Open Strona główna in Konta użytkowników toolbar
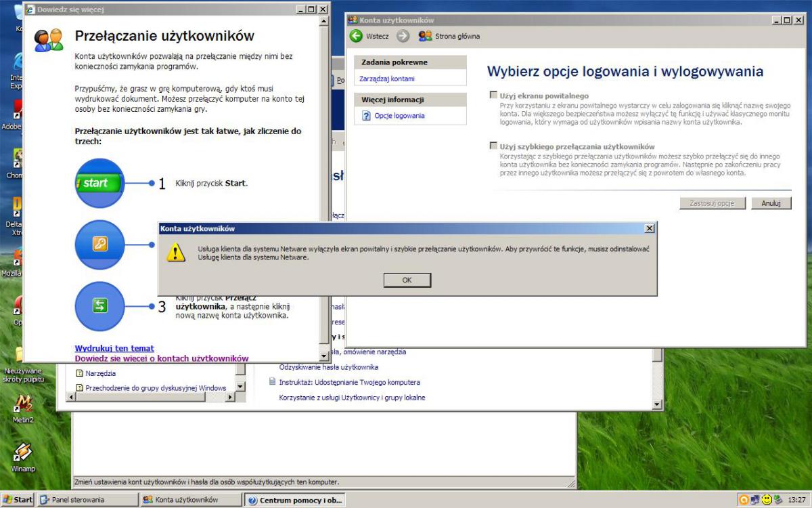This screenshot has height=508, width=812. [x=449, y=36]
